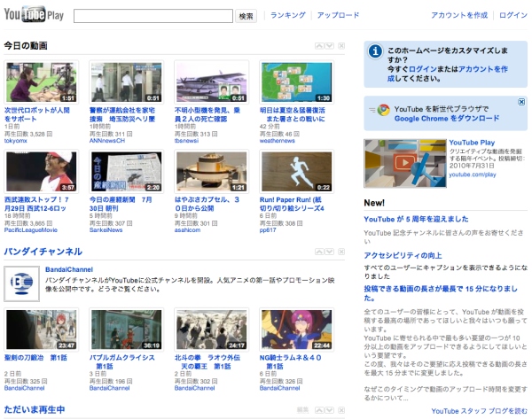
Task: Move 今日の動画 section up arrow
Action: 319,46
